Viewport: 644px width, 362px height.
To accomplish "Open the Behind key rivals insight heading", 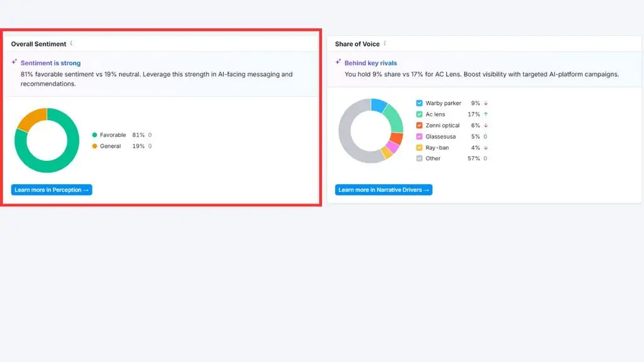I will coord(370,63).
